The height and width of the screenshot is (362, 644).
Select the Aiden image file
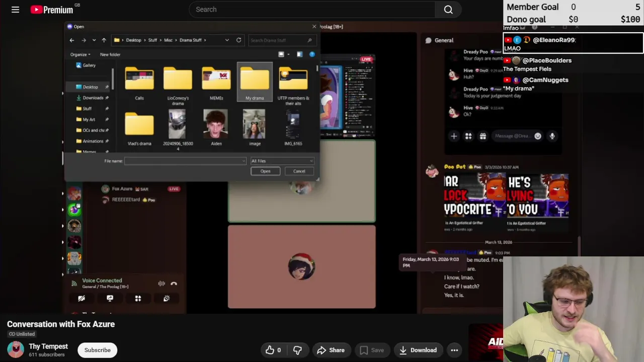tap(216, 128)
